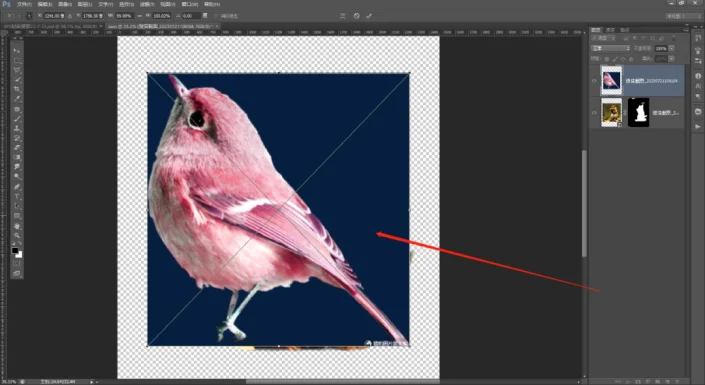Viewport: 705px width, 385px height.
Task: Select the Pen tool
Action: coord(17,187)
